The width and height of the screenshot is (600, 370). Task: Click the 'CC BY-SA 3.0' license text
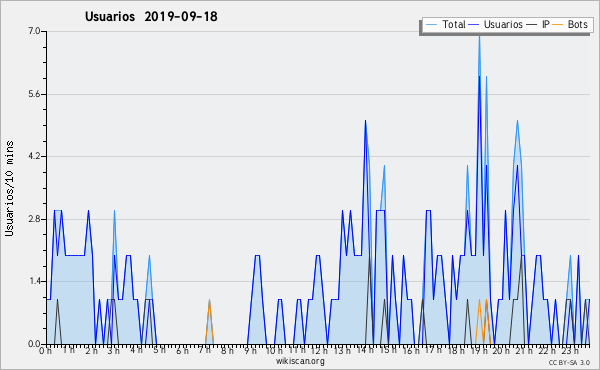(x=569, y=362)
